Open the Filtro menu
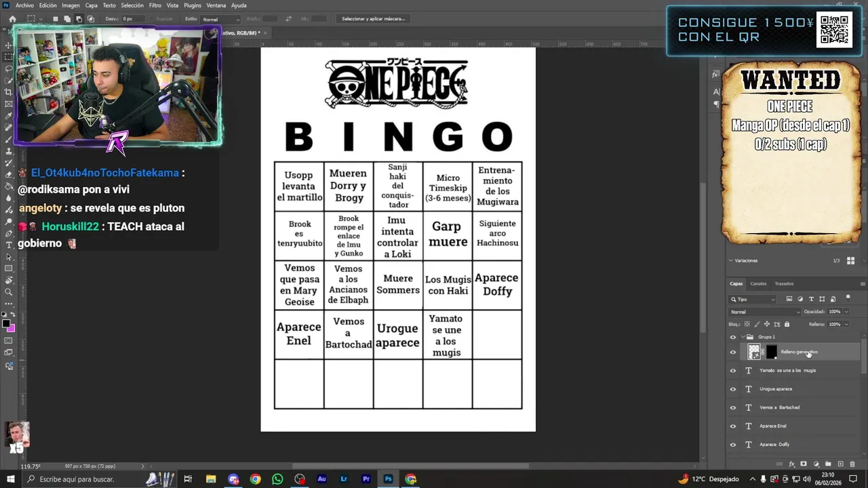Screen dimensions: 868x488 click(155, 5)
